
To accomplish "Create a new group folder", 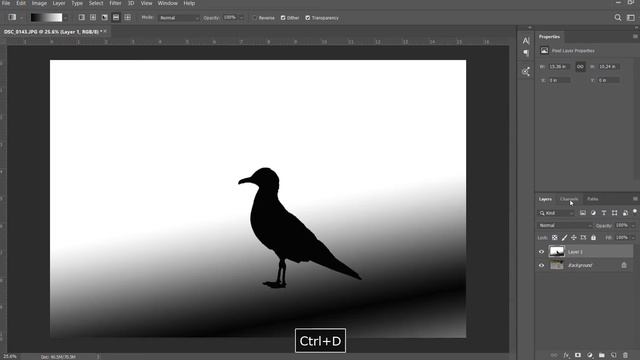I will [602, 356].
